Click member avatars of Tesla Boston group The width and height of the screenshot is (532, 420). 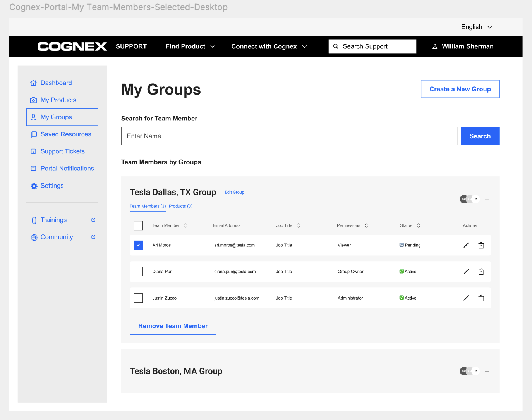tap(470, 371)
